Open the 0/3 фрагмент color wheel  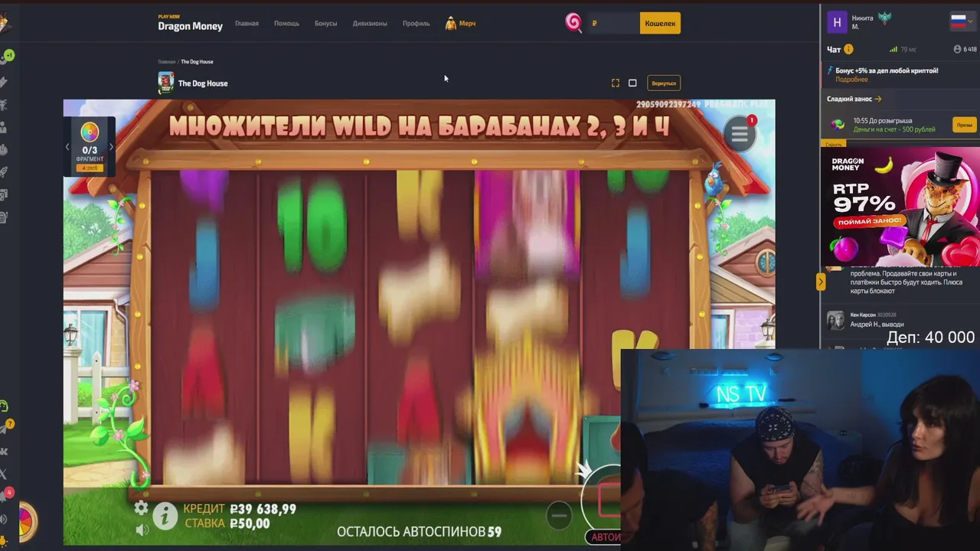pyautogui.click(x=90, y=132)
